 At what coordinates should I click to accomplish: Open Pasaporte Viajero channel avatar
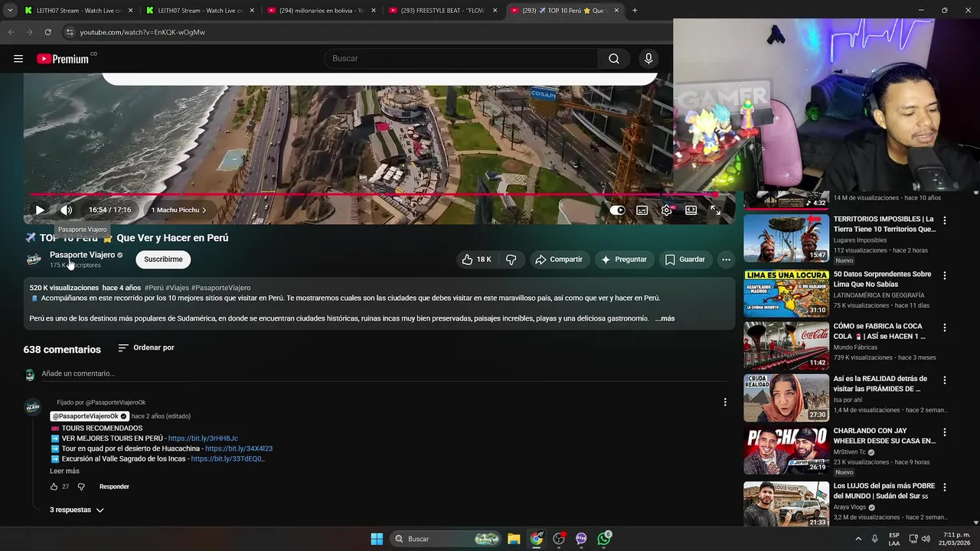click(34, 259)
